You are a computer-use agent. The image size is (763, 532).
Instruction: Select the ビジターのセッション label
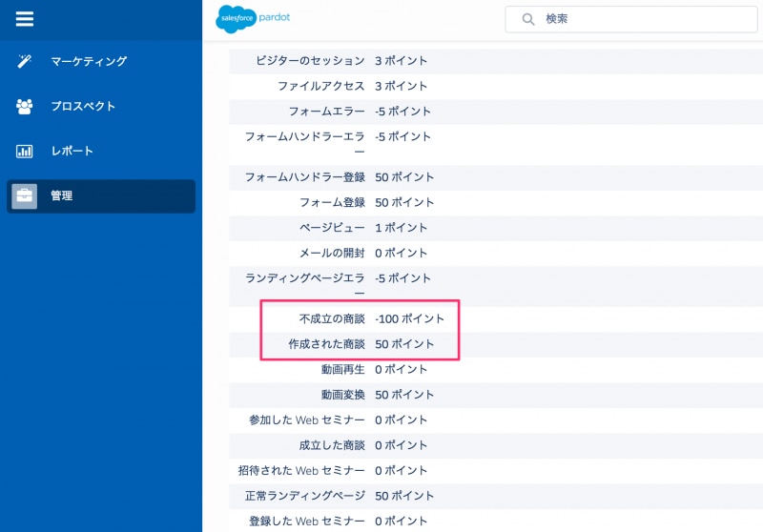(311, 61)
